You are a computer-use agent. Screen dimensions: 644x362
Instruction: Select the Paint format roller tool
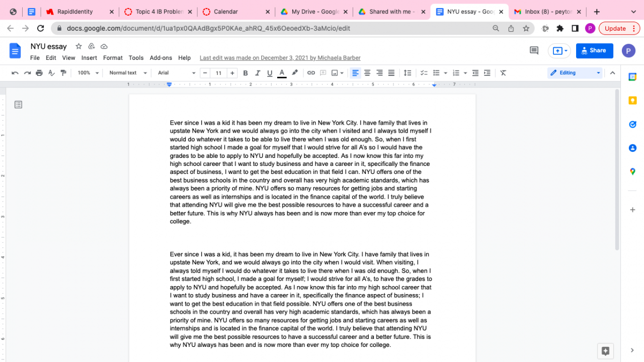pyautogui.click(x=63, y=73)
